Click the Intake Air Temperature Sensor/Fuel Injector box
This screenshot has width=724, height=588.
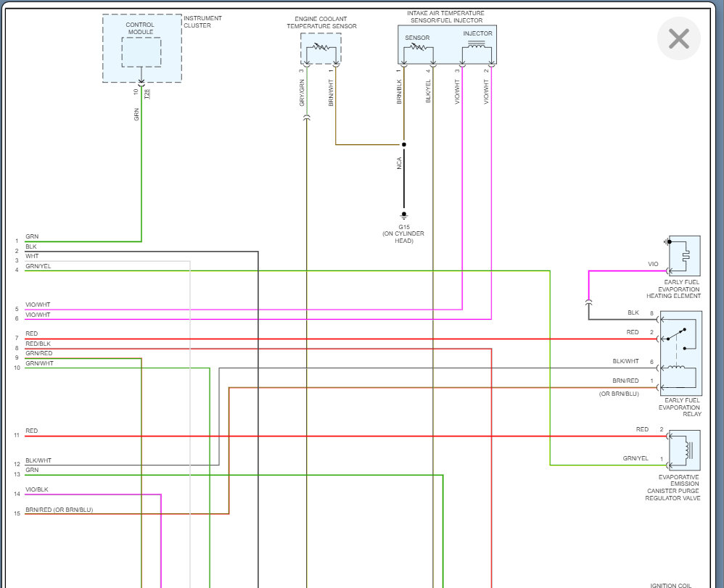(447, 45)
